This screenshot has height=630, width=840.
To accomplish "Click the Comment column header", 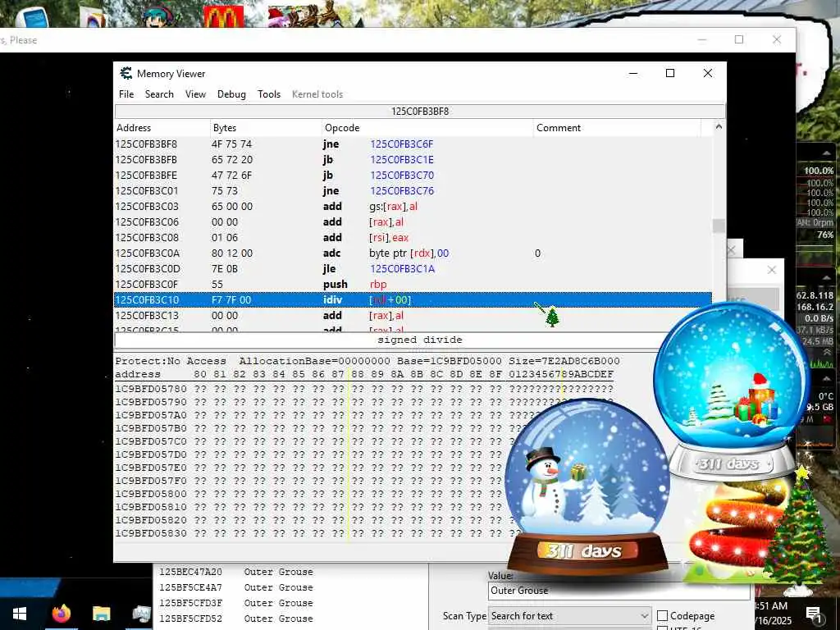I will [617, 128].
